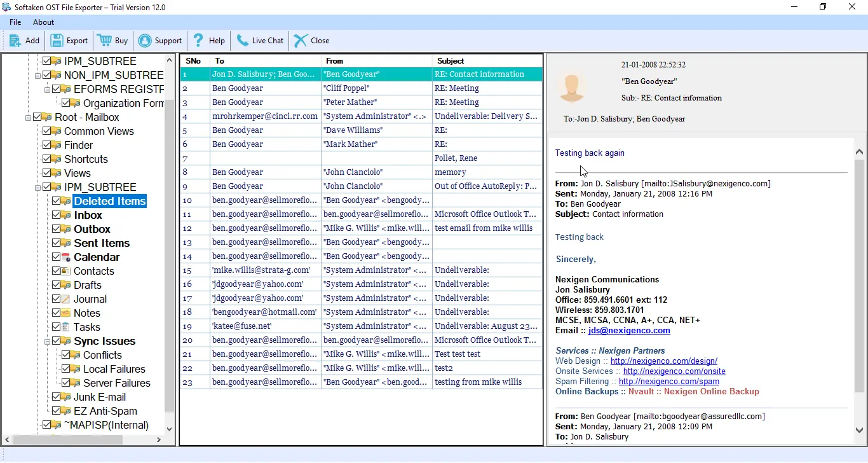Image resolution: width=868 pixels, height=463 pixels.
Task: Collapse the Root - Mailbox tree node
Action: 29,117
